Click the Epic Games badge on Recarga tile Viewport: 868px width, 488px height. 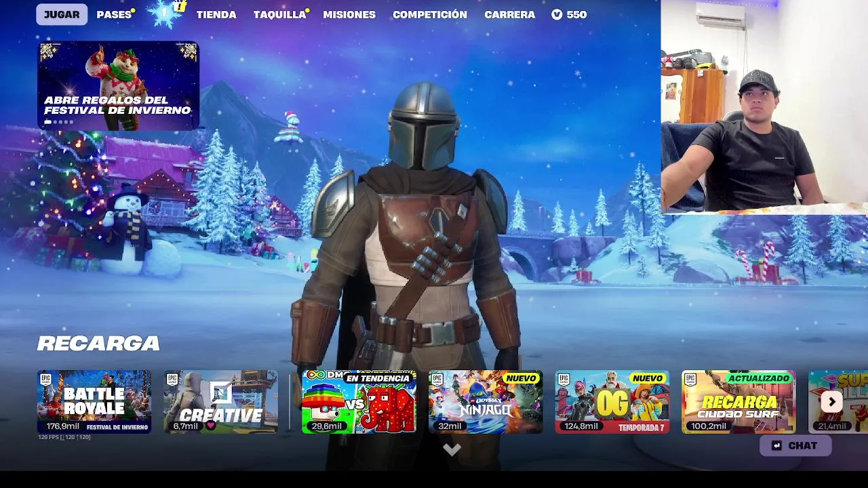coord(690,379)
